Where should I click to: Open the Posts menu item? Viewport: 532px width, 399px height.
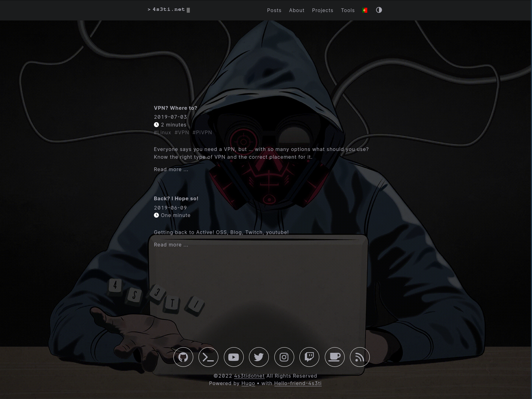pos(274,10)
